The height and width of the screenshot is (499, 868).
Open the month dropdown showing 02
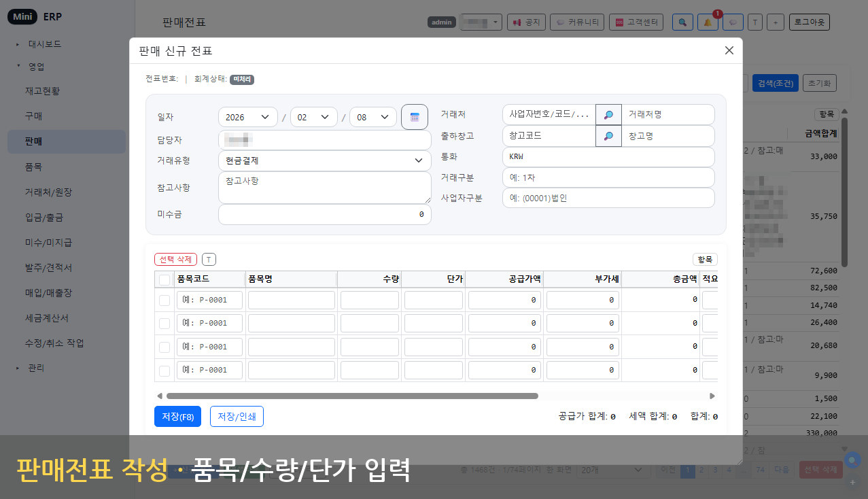(x=314, y=117)
